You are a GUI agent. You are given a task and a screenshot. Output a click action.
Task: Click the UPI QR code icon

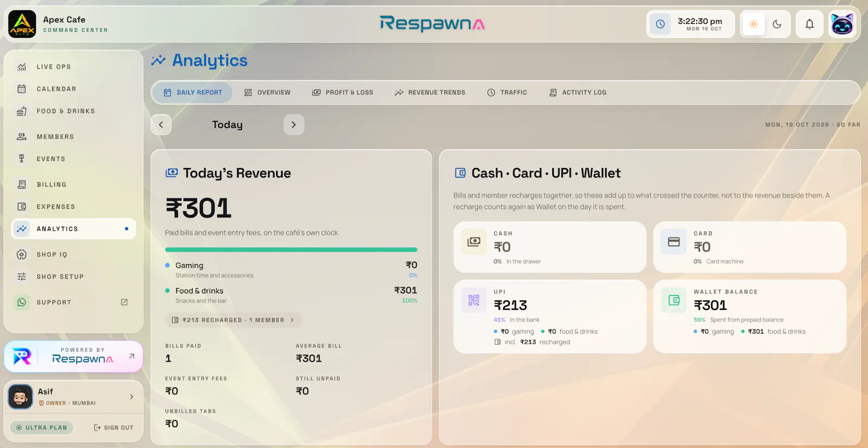click(474, 300)
